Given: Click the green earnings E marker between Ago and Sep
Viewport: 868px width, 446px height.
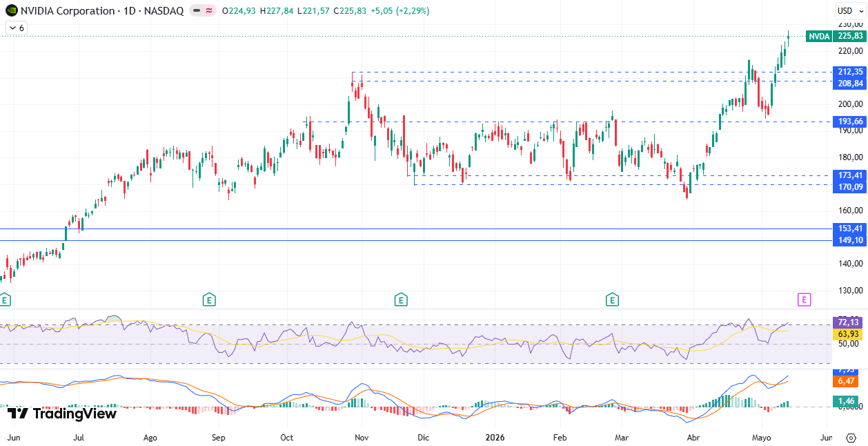Looking at the screenshot, I should (x=209, y=300).
